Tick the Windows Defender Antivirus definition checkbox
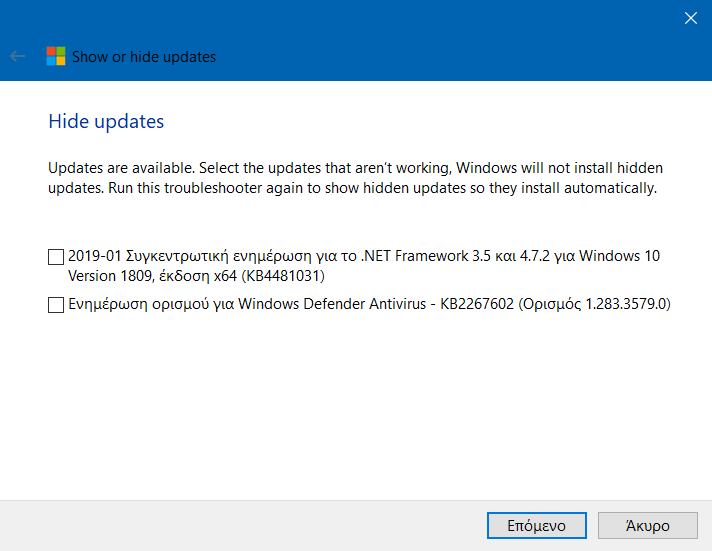The height and width of the screenshot is (551, 712). [x=56, y=305]
